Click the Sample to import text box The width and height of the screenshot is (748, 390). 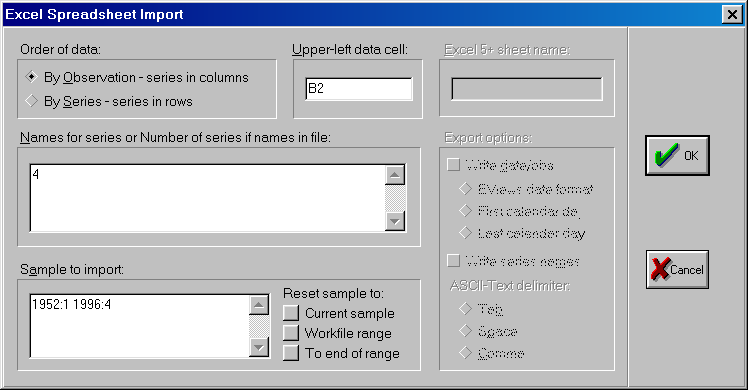coord(139,326)
